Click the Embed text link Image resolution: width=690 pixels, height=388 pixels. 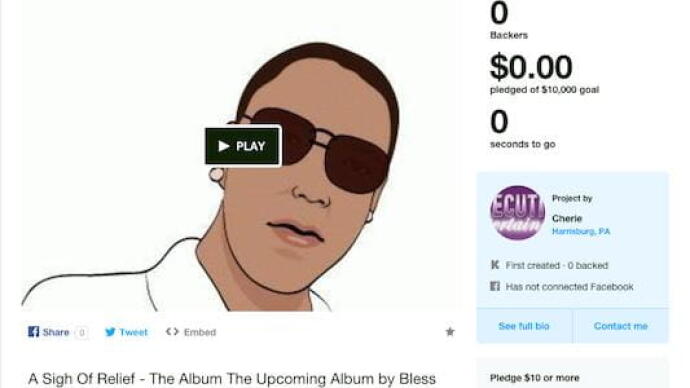(200, 332)
